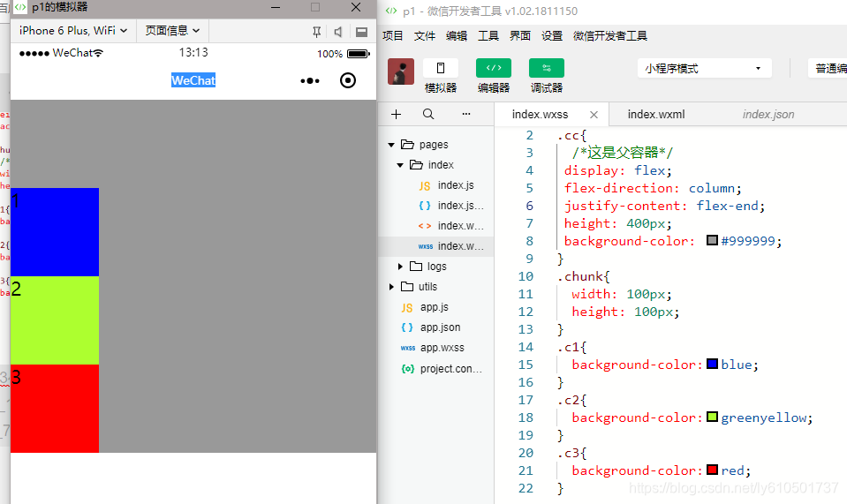Expand the logs folder
Viewport: 847px width, 504px height.
[x=400, y=267]
